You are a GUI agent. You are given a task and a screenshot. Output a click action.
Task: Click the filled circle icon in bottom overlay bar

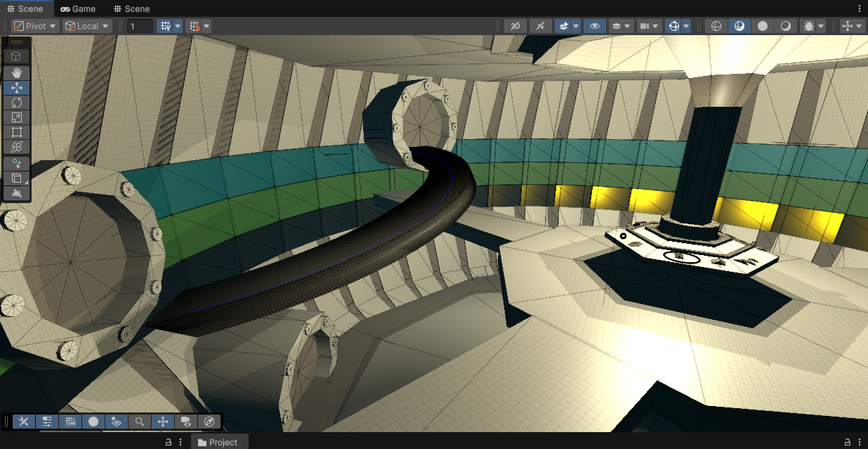point(93,422)
